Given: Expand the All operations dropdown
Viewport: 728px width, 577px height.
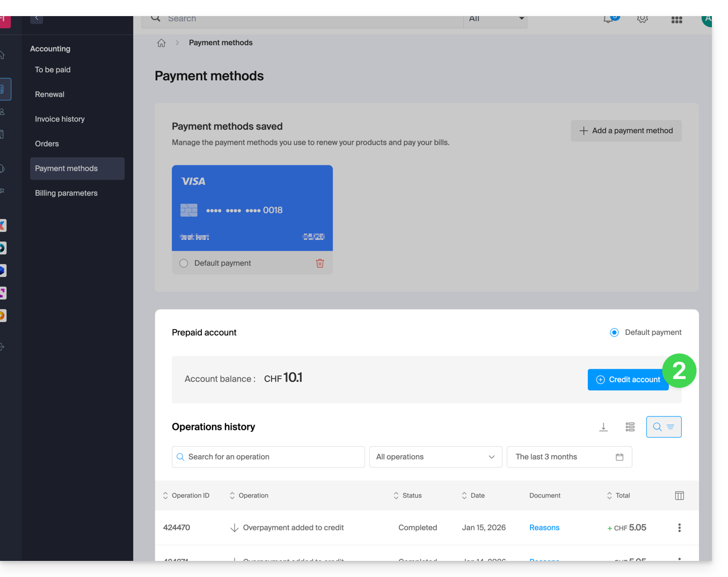Looking at the screenshot, I should pyautogui.click(x=435, y=457).
